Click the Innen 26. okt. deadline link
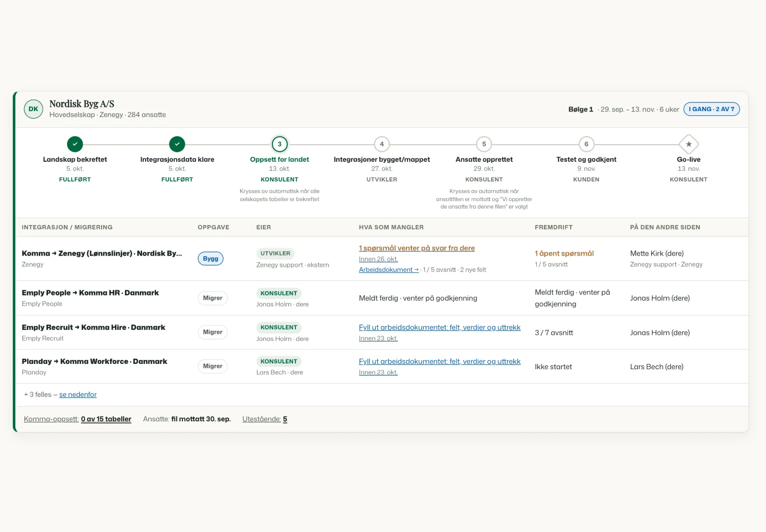The image size is (766, 532). (x=378, y=259)
